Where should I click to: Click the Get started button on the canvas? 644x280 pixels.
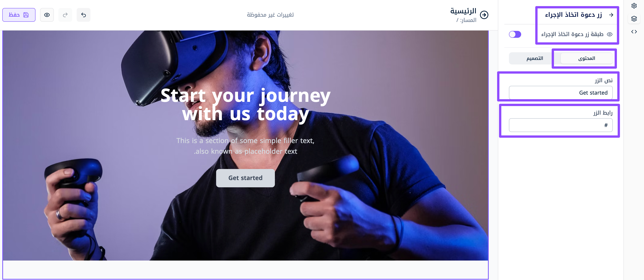coord(245,178)
